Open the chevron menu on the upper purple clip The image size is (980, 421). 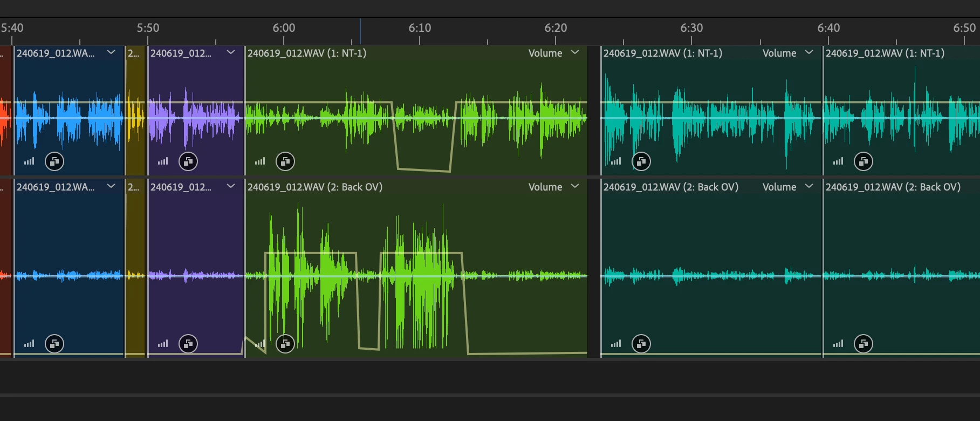231,52
